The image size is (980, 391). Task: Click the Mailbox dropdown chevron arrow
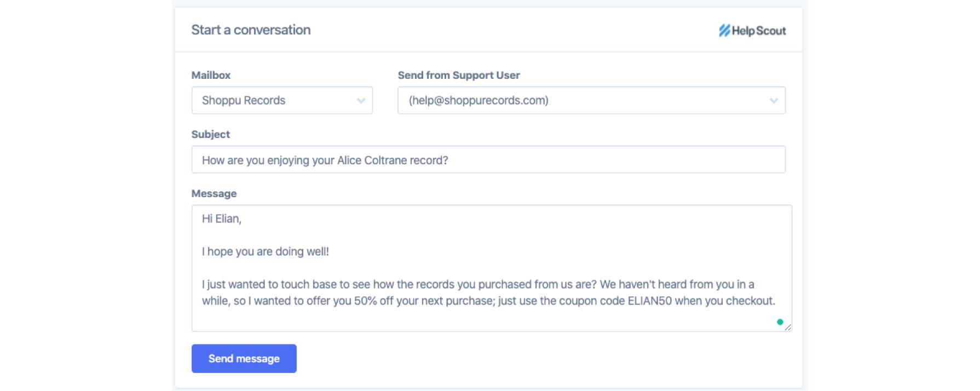[x=361, y=101]
